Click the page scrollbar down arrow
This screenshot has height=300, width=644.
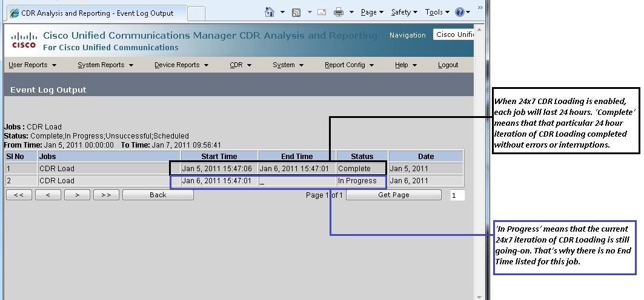[479, 296]
